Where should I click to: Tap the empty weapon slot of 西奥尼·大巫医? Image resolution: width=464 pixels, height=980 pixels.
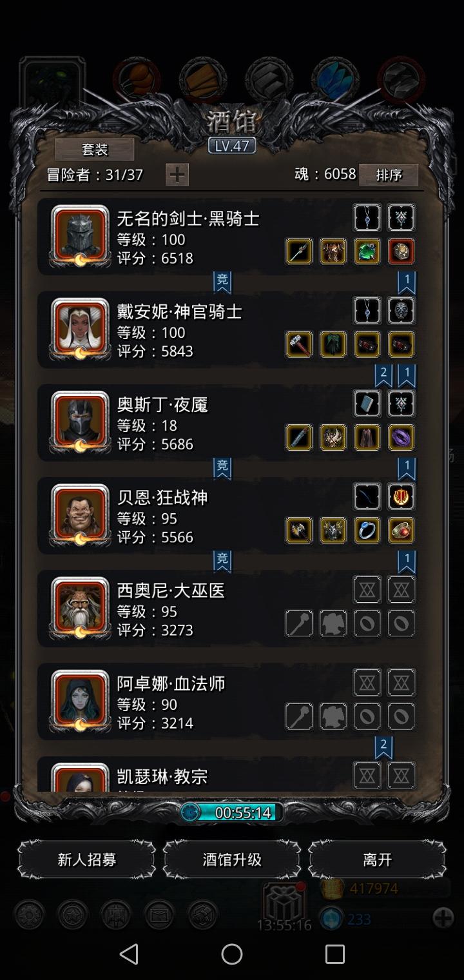(x=299, y=623)
